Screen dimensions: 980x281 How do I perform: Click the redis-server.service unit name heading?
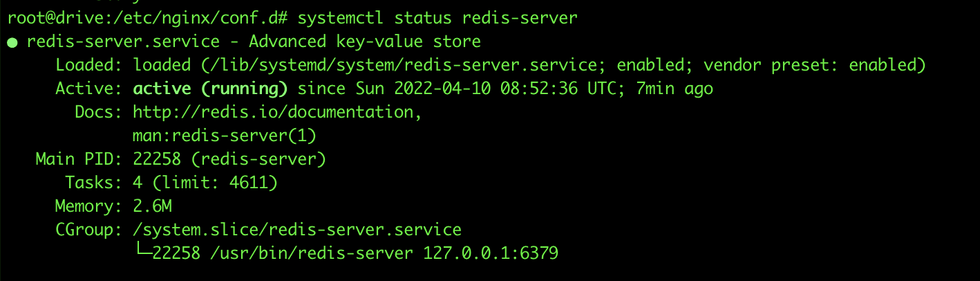123,42
